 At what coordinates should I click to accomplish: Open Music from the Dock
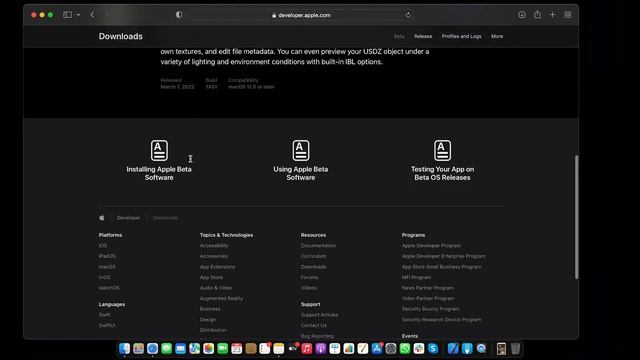tap(307, 349)
